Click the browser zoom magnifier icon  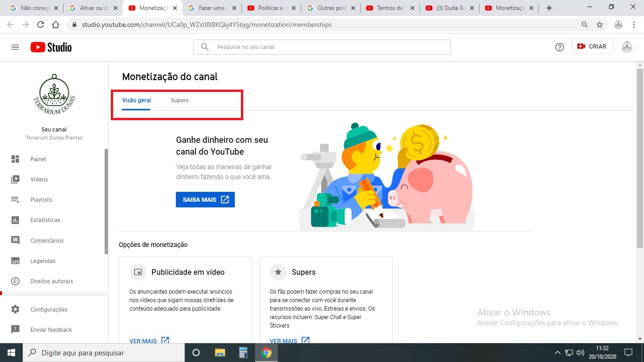click(x=585, y=25)
